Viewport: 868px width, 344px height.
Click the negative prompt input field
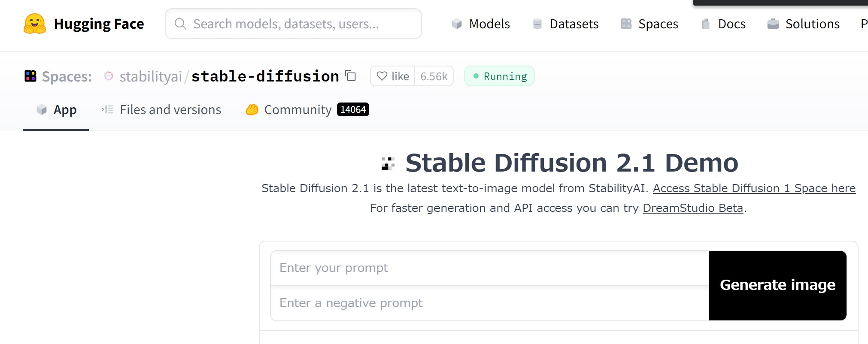coord(489,303)
